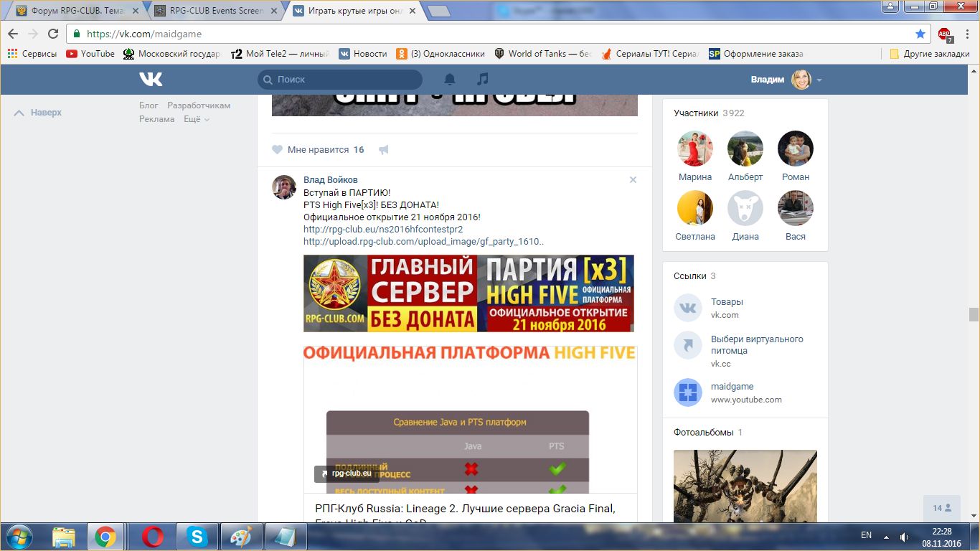Close the RPG-CLUB Events tab
The height and width of the screenshot is (551, 980).
273,11
